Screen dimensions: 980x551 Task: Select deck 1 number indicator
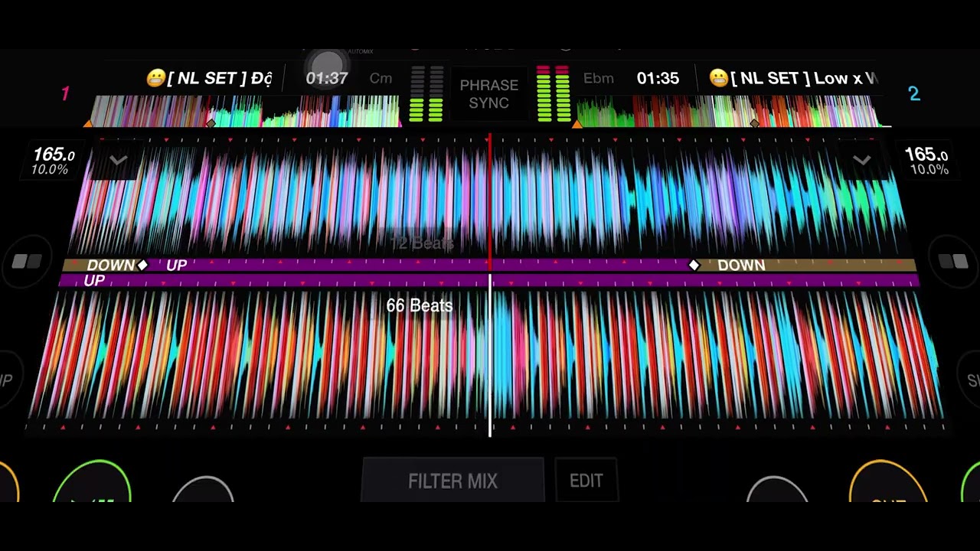click(x=65, y=93)
